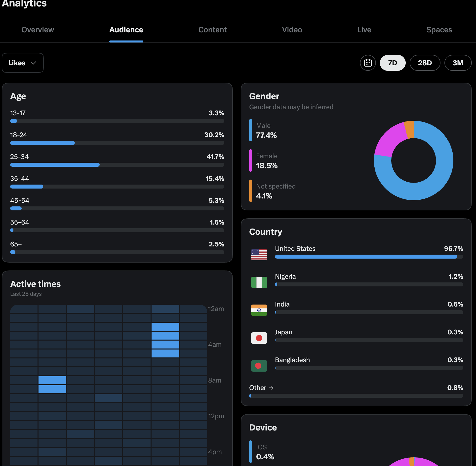Open the Content tab
This screenshot has height=466, width=476.
click(212, 30)
